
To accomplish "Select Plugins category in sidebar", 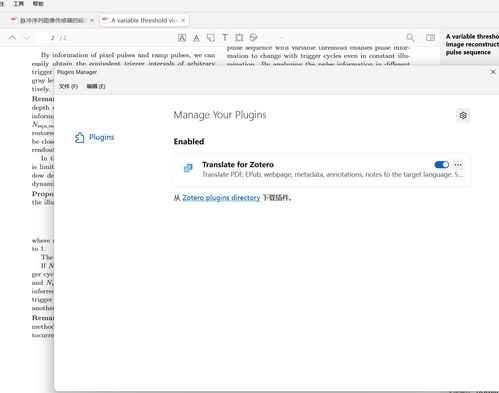I will point(94,137).
